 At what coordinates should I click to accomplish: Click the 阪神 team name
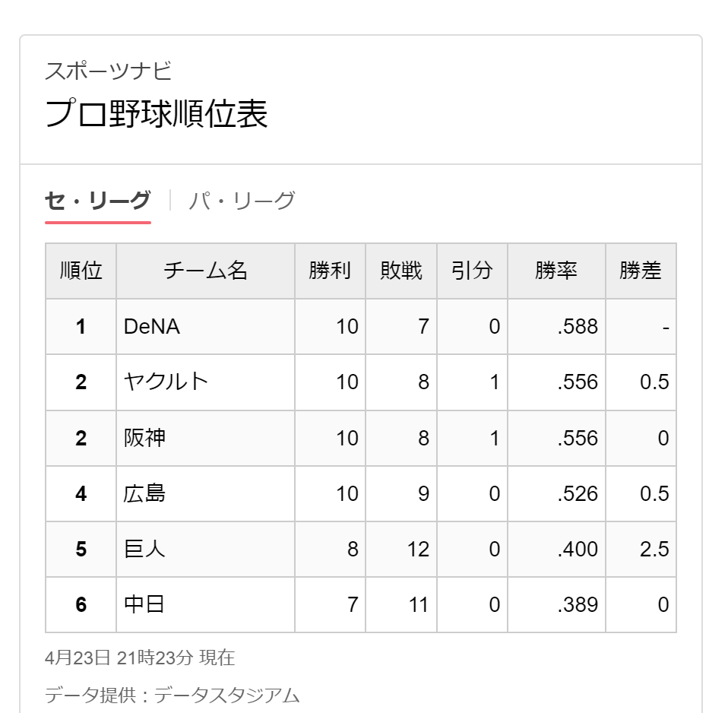point(144,438)
